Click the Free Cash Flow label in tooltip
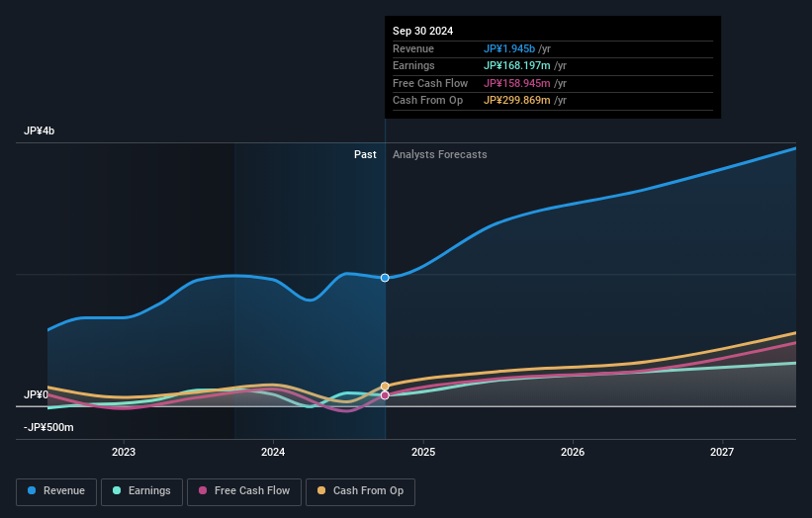The image size is (812, 518). 430,83
